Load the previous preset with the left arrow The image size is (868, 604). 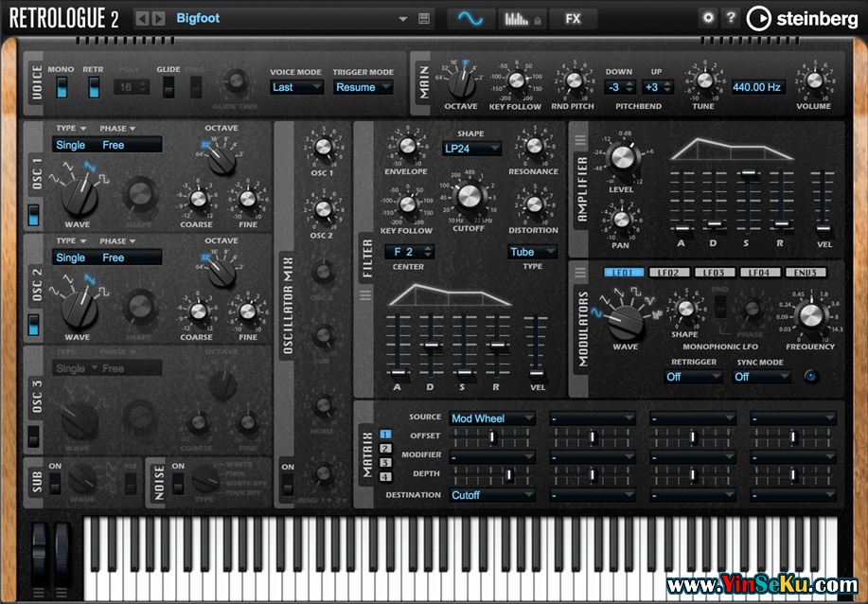click(142, 19)
